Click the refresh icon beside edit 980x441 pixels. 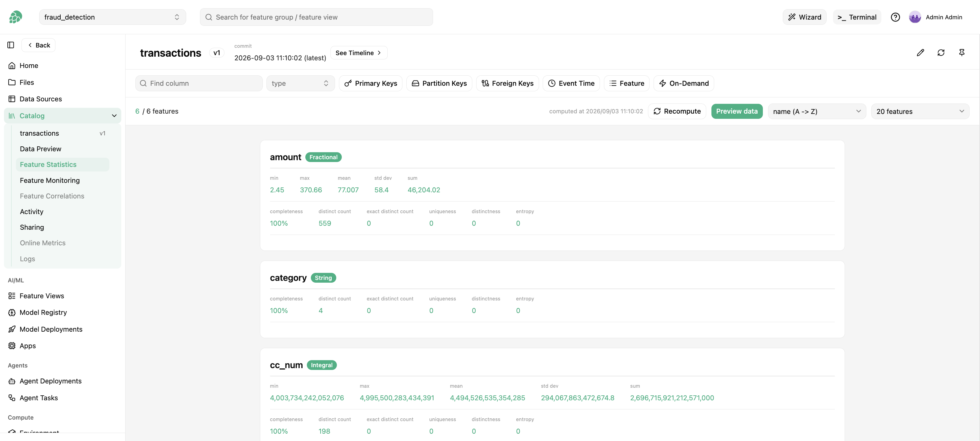click(x=941, y=52)
